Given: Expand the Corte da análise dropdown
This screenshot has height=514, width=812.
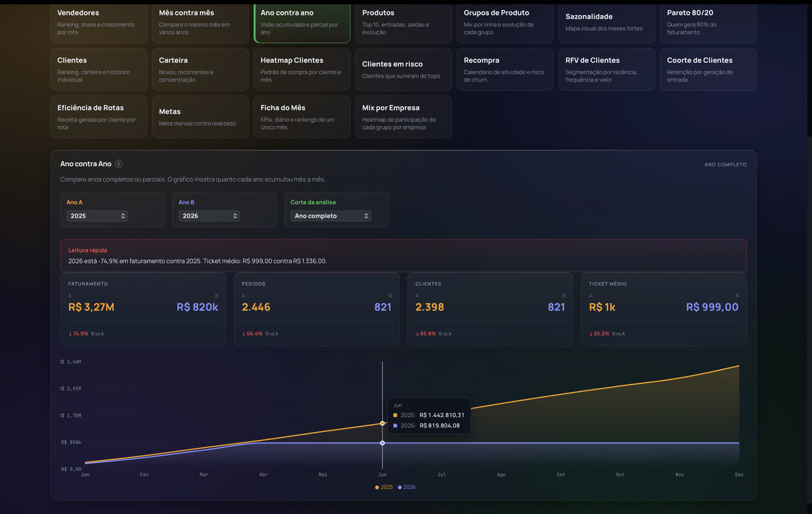Looking at the screenshot, I should (331, 216).
